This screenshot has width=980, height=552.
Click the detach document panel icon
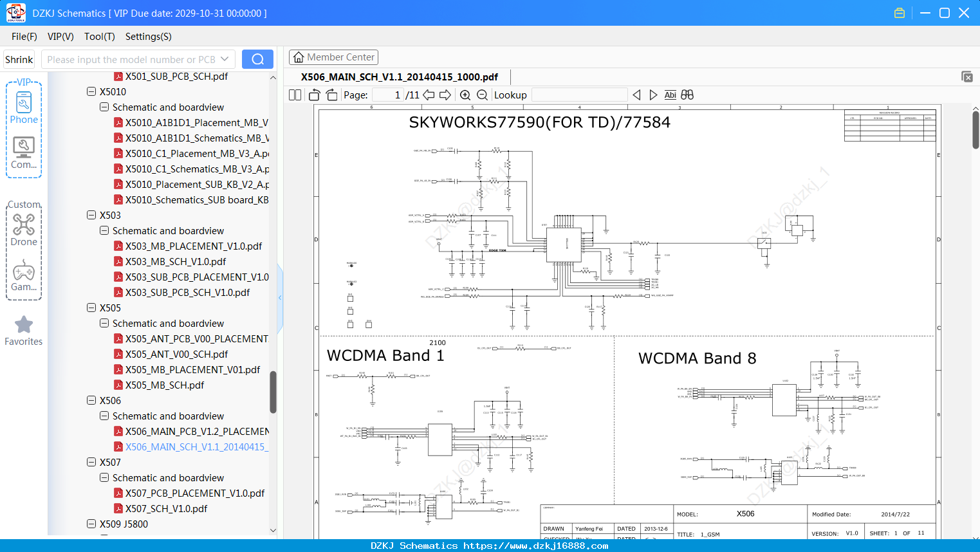click(967, 77)
